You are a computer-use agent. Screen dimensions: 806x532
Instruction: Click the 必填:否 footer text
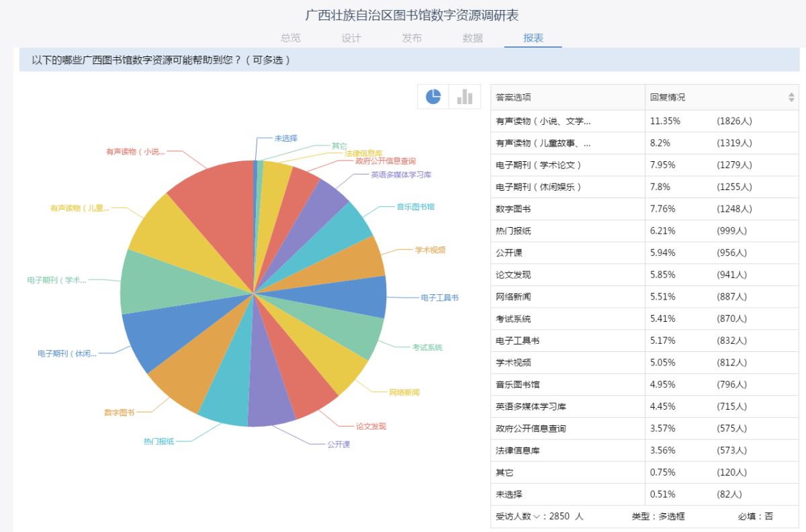pos(755,517)
